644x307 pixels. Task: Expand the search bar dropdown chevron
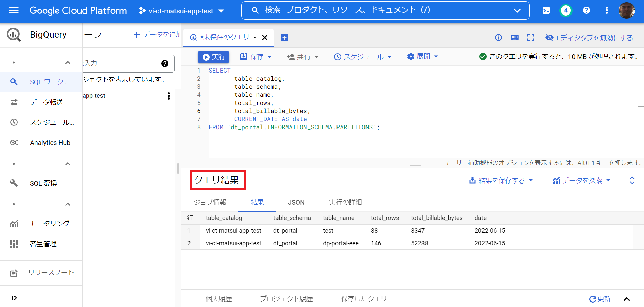click(x=517, y=11)
